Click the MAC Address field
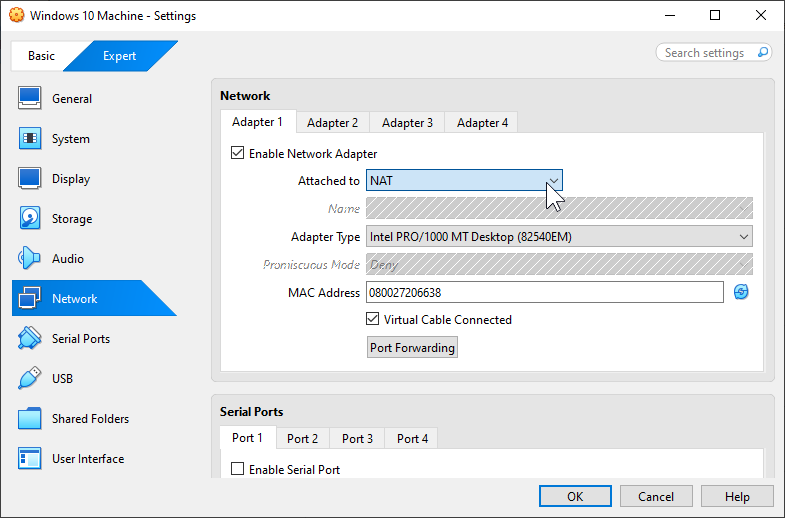This screenshot has height=518, width=785. pyautogui.click(x=545, y=292)
